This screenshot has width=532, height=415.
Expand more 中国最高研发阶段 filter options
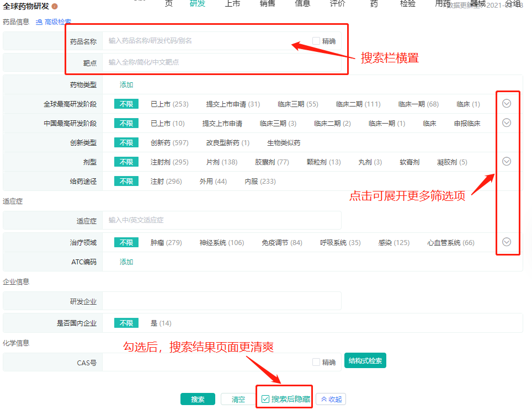point(507,123)
